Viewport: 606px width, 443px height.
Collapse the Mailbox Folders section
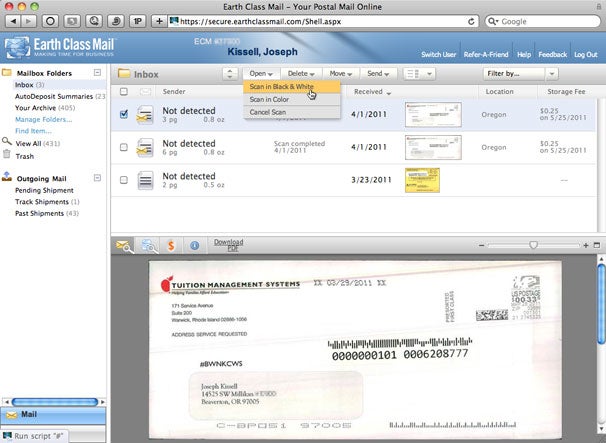(97, 72)
